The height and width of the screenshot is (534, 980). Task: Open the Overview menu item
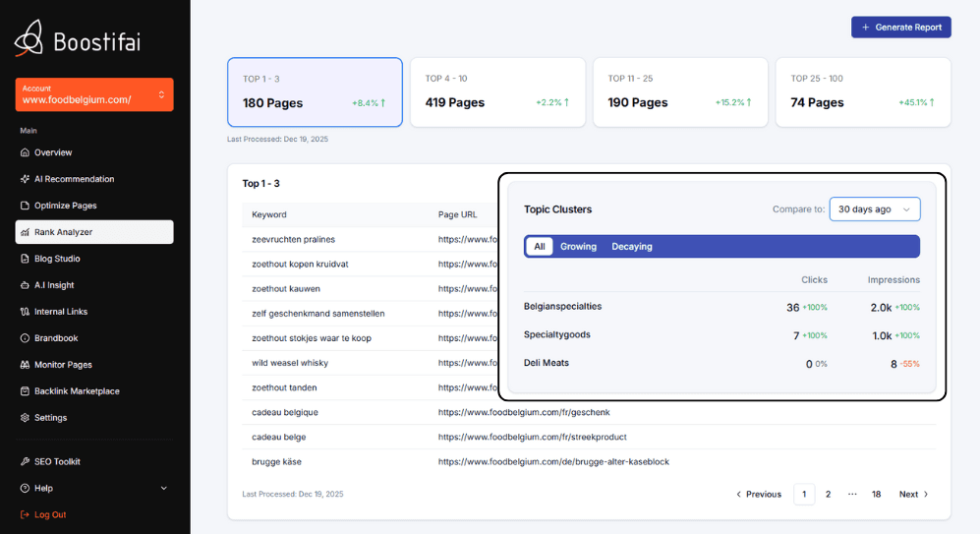coord(94,152)
